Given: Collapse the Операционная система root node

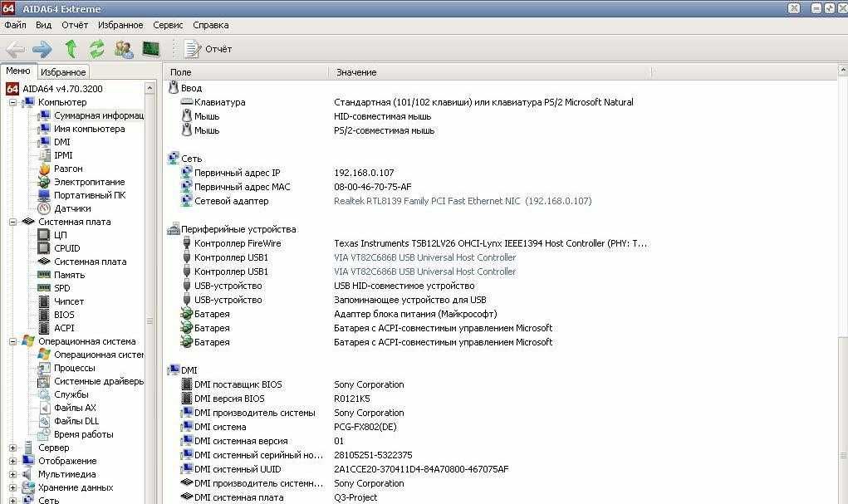Looking at the screenshot, I should 12,342.
